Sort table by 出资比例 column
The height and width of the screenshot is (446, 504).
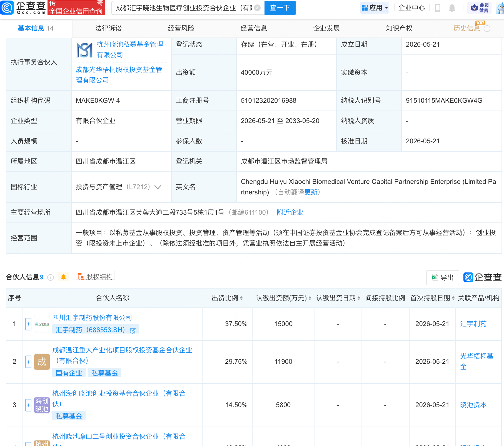(x=227, y=298)
